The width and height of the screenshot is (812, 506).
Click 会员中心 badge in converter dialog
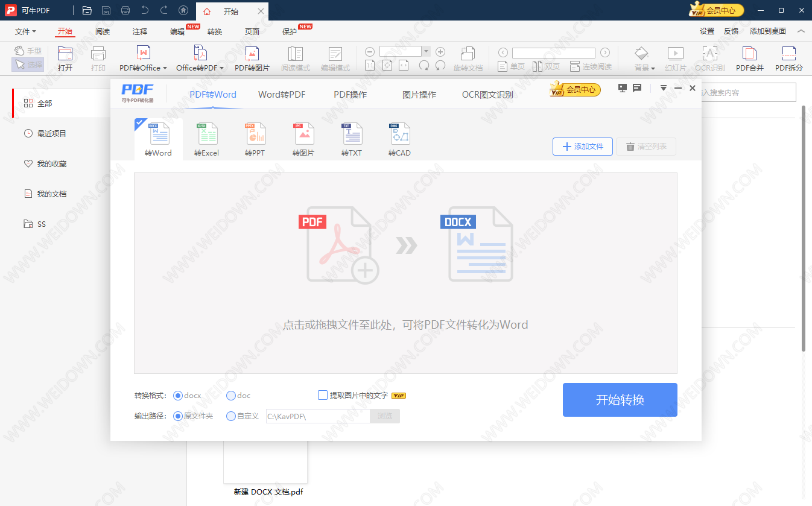(575, 90)
